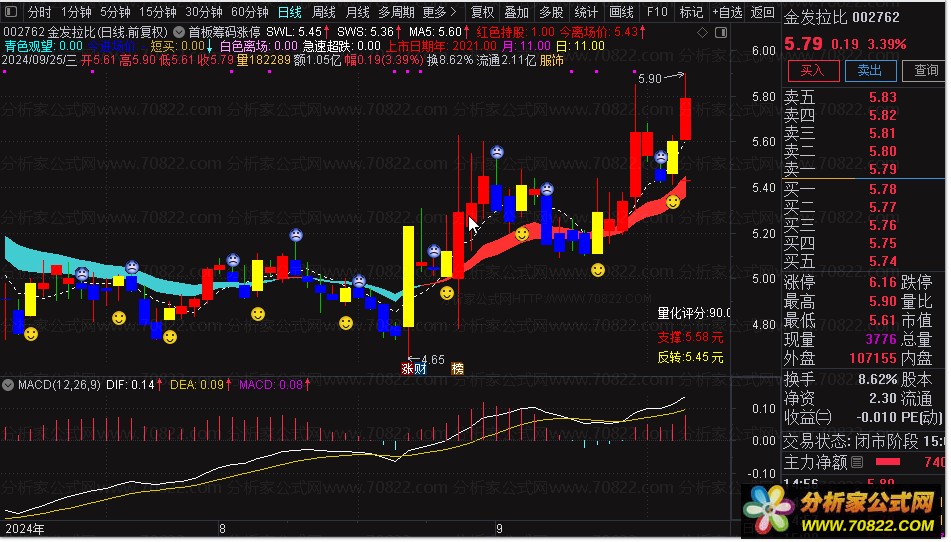Click the 买五 price 5.74
This screenshot has height=542, width=951.
click(x=882, y=261)
